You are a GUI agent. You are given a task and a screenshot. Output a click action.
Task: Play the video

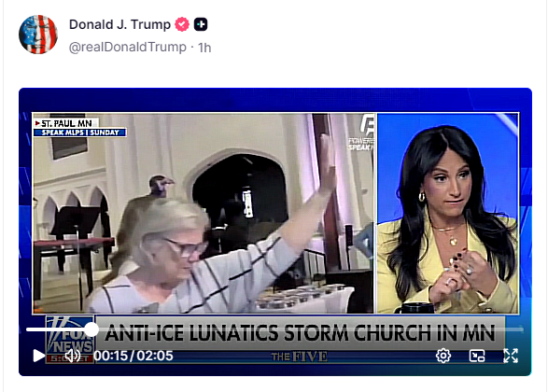pos(38,356)
